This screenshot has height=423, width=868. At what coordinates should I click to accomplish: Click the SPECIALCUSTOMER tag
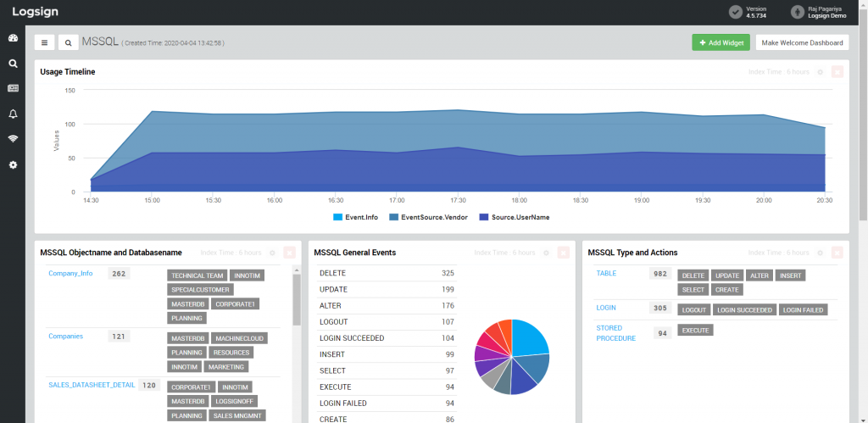pos(200,290)
